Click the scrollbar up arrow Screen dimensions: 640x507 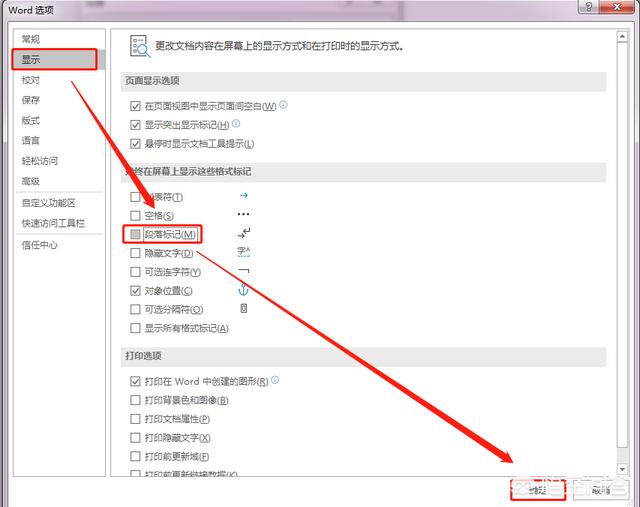622,37
